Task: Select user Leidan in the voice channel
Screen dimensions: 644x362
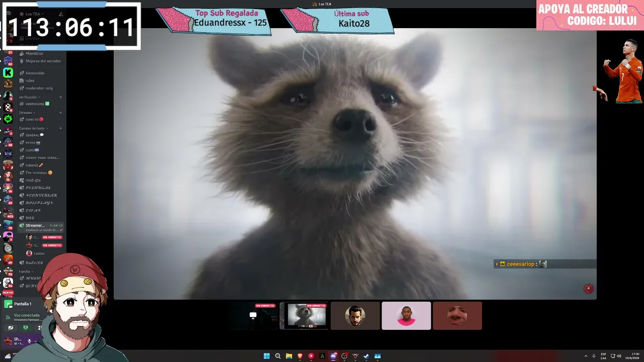Action: point(35,253)
